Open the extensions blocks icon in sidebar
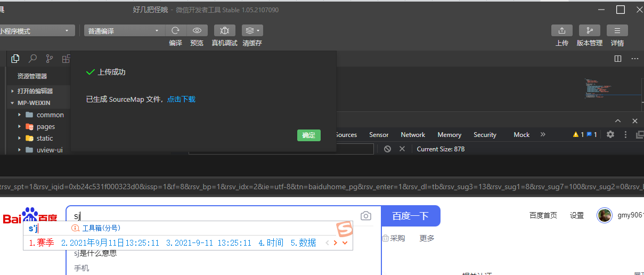This screenshot has height=275, width=644. 66,59
